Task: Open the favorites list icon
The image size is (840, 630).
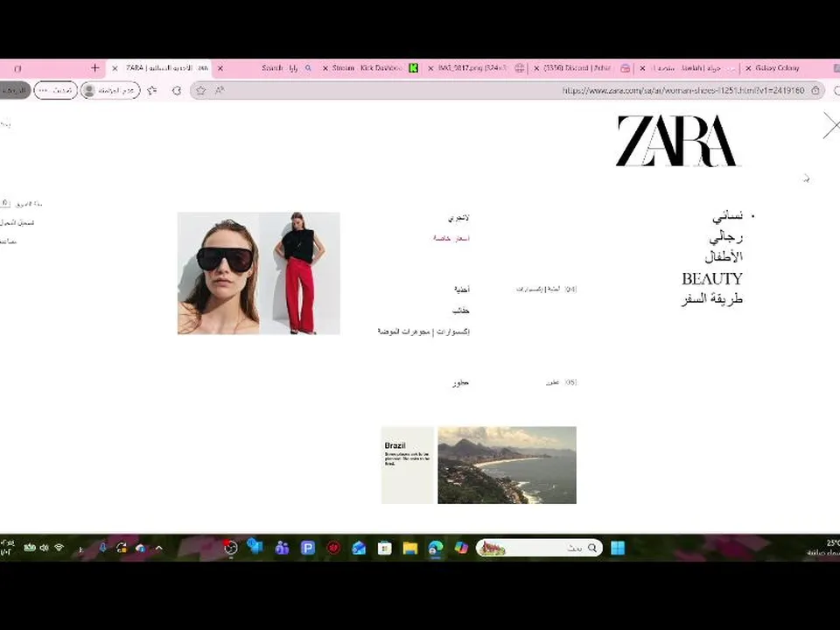Action: (152, 90)
